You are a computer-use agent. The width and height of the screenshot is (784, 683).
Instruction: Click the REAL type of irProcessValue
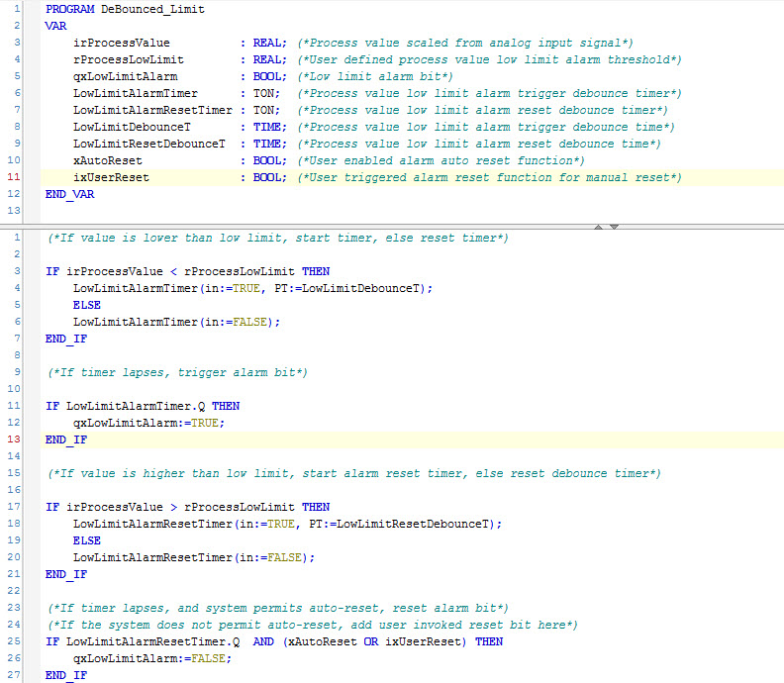coord(269,43)
